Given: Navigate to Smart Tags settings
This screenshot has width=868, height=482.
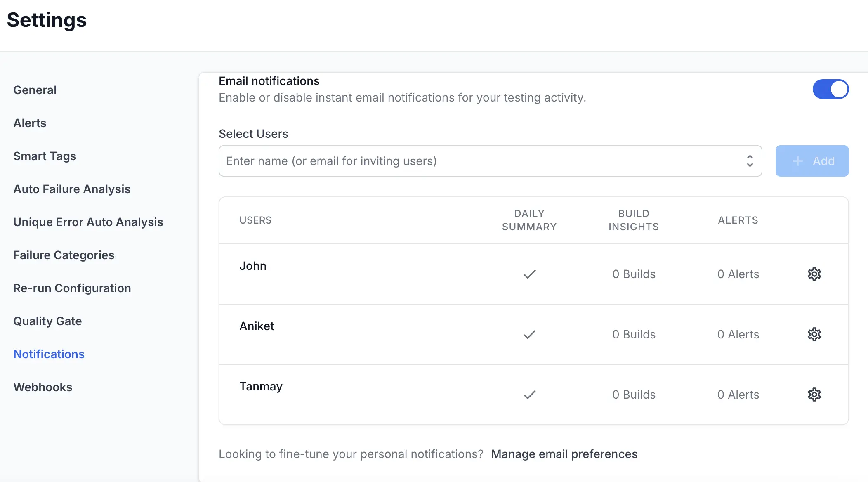Looking at the screenshot, I should 45,156.
